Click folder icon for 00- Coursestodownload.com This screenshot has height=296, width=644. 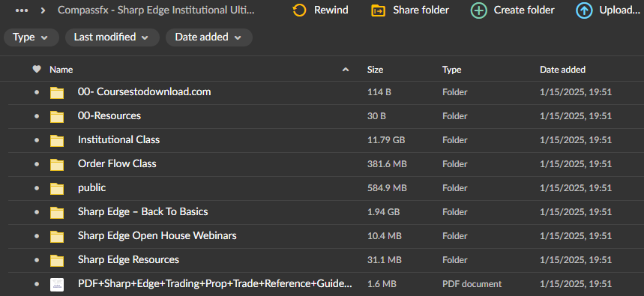click(x=57, y=92)
